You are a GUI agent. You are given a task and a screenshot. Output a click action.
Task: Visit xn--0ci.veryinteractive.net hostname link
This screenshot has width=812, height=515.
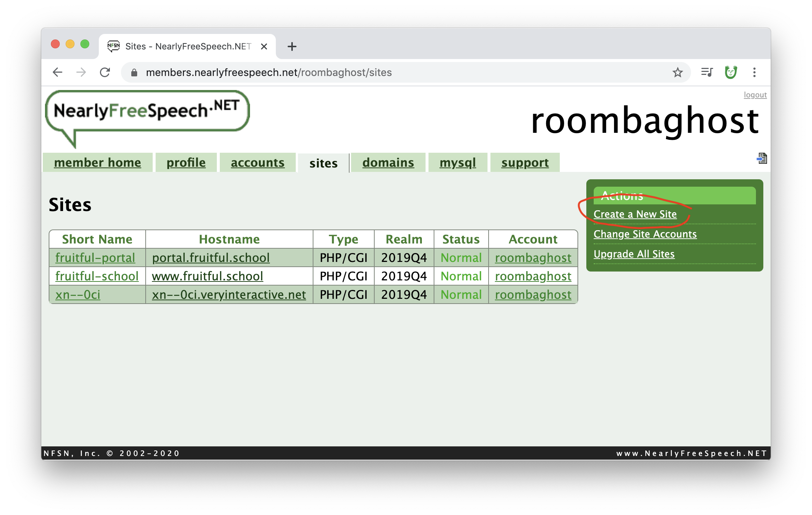point(229,295)
